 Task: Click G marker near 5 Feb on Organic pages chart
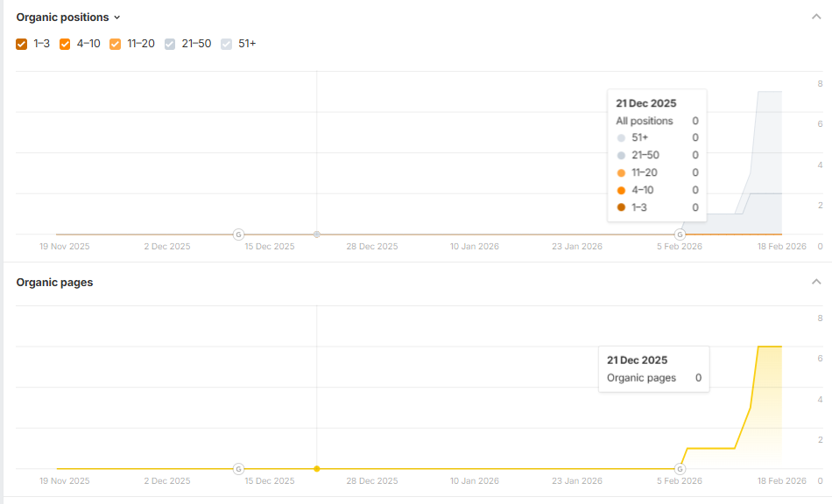point(680,469)
